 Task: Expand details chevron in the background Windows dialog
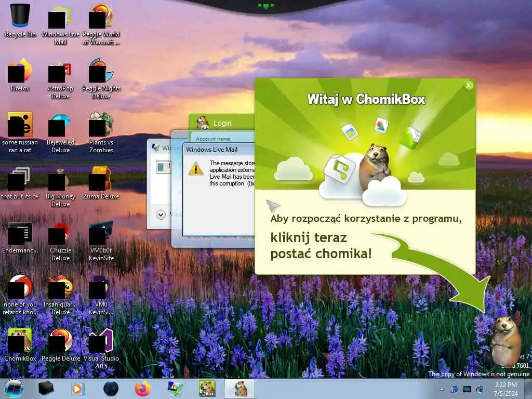point(161,215)
